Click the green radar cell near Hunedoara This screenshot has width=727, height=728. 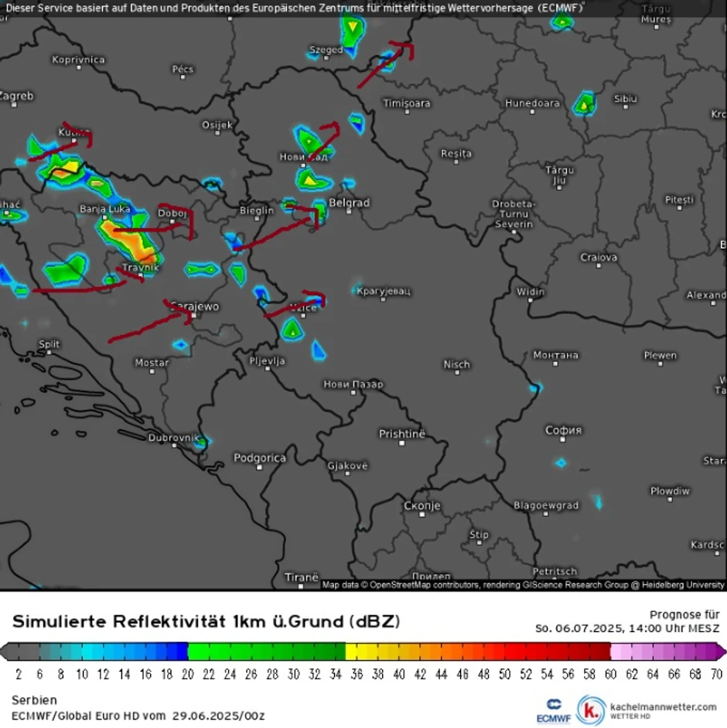pos(584,104)
